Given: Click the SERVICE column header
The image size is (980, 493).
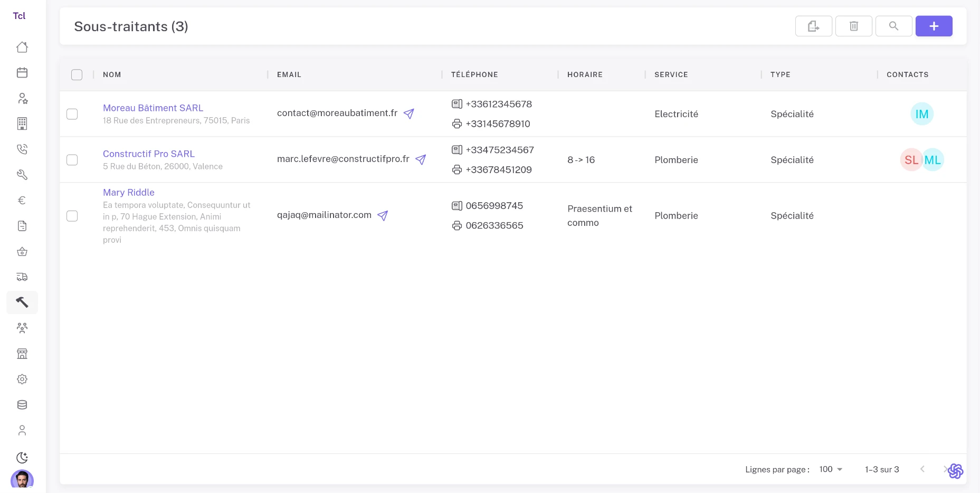Looking at the screenshot, I should 671,74.
